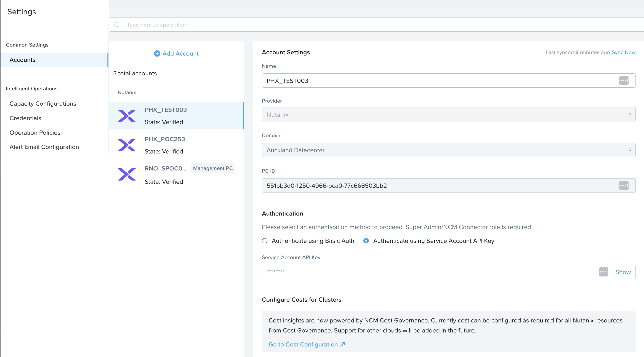Open Capacity Configurations settings
Screen dimensions: 644x357
click(x=43, y=104)
